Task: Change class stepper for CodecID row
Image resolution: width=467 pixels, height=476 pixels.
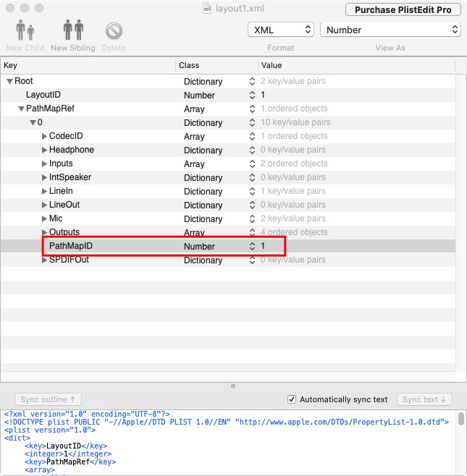Action: (x=252, y=136)
